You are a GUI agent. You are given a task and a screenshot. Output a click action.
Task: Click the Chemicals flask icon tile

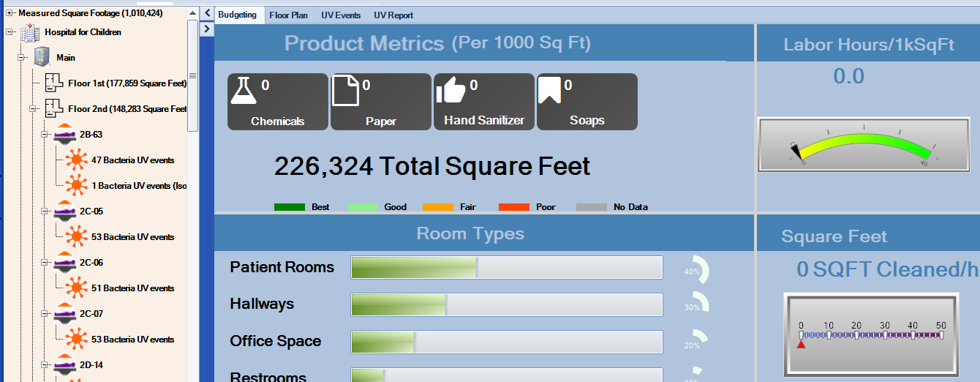(277, 102)
